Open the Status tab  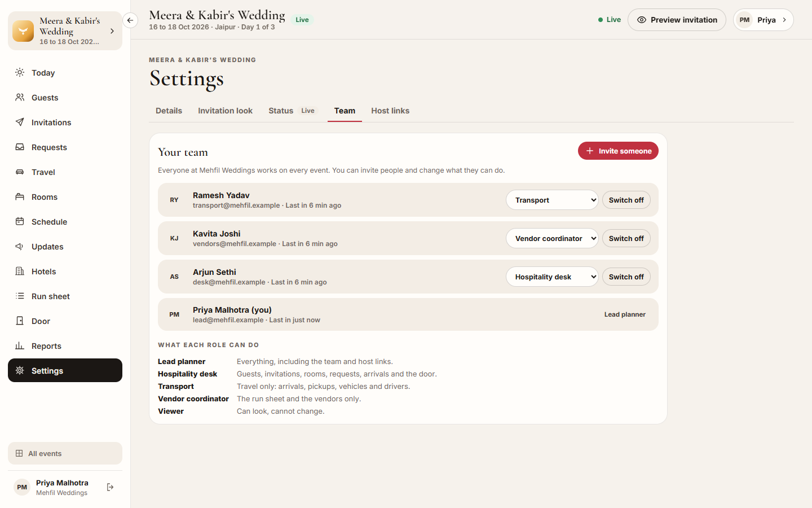point(292,111)
